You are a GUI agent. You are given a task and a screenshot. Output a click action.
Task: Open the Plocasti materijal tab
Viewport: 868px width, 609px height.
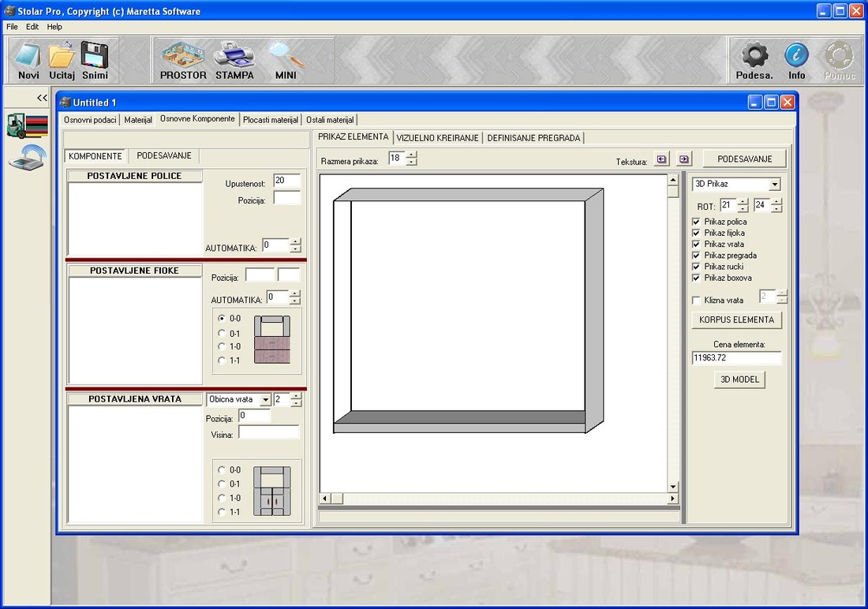click(x=270, y=120)
